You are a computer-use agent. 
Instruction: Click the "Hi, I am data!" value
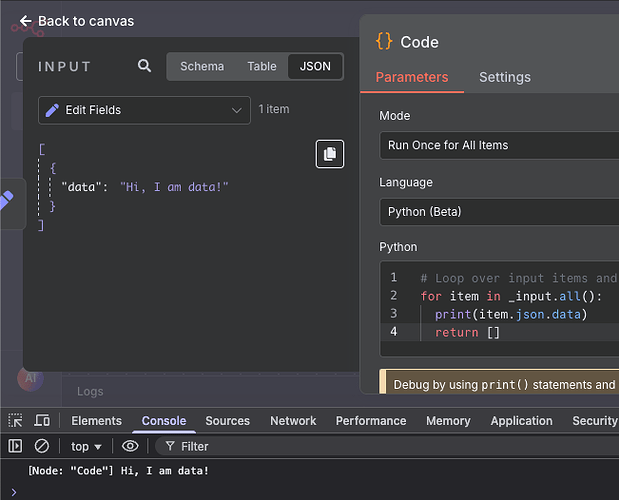(x=174, y=187)
